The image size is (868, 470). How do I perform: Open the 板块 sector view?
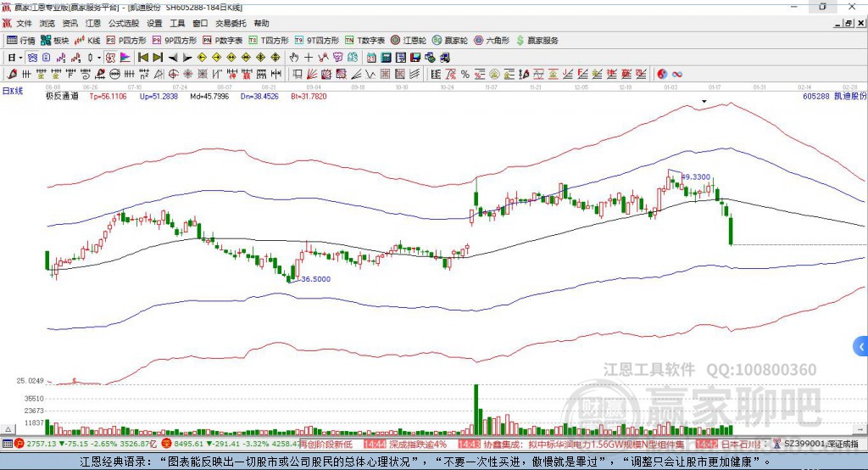point(54,41)
